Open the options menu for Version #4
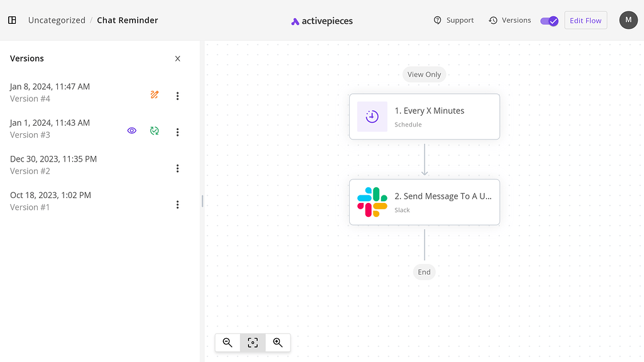644x362 pixels. 178,96
